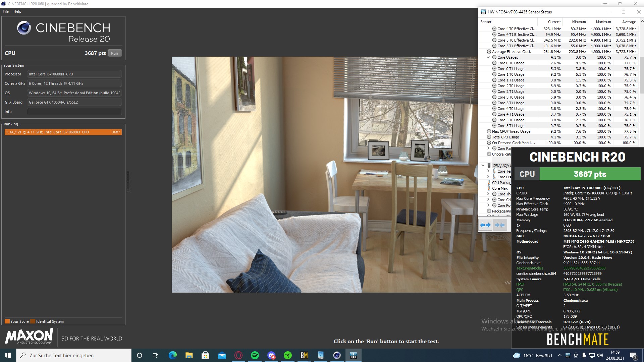The image size is (644, 362).
Task: Open the clock and date flyout
Action: (x=615, y=355)
